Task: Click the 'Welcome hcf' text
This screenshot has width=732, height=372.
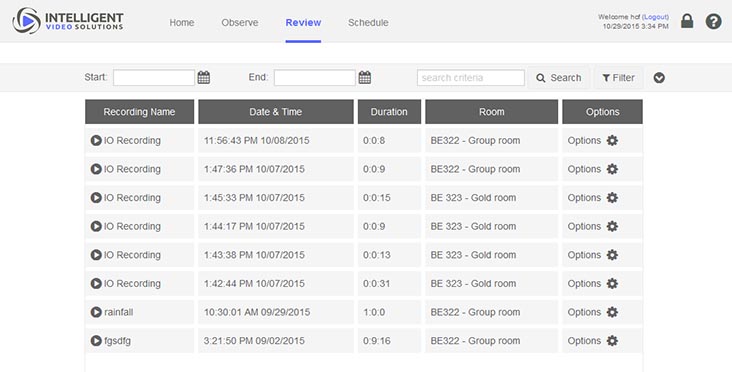Action: coord(619,17)
